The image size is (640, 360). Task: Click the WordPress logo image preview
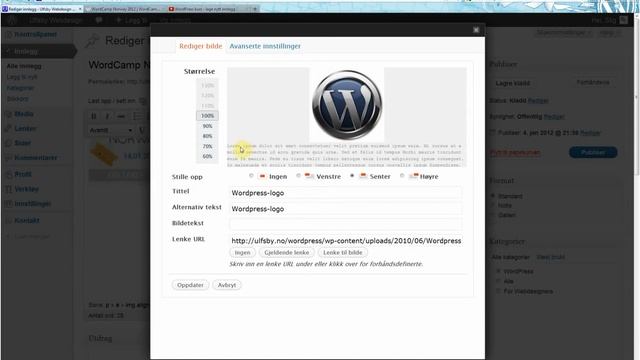(347, 105)
